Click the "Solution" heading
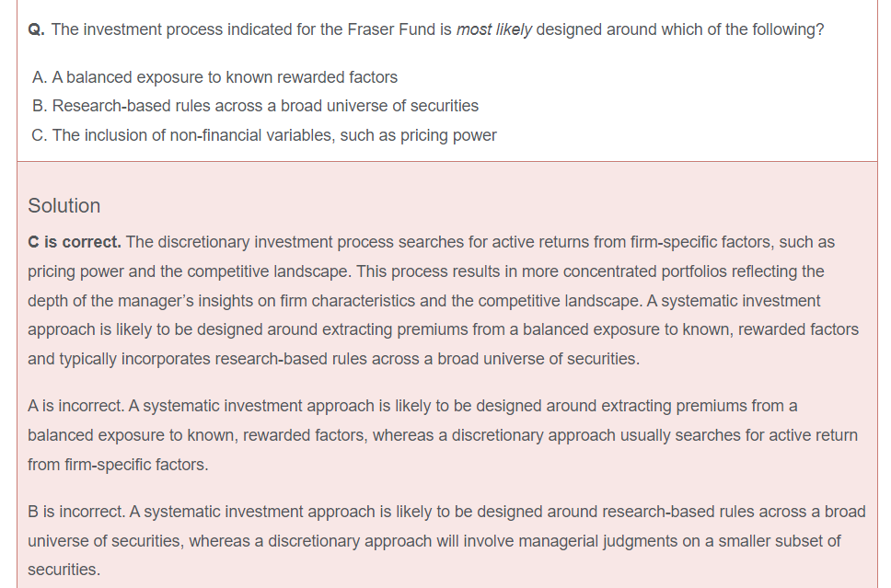This screenshot has width=891, height=588. point(64,205)
